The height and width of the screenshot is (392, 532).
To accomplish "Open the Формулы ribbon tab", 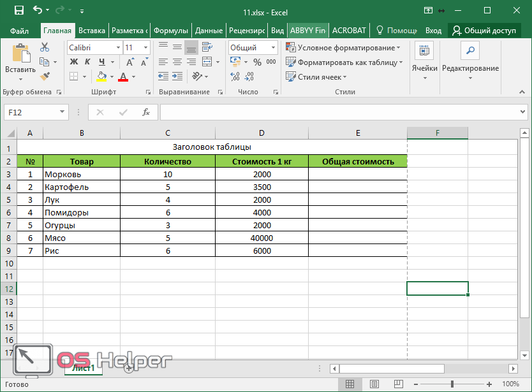I will pos(170,30).
